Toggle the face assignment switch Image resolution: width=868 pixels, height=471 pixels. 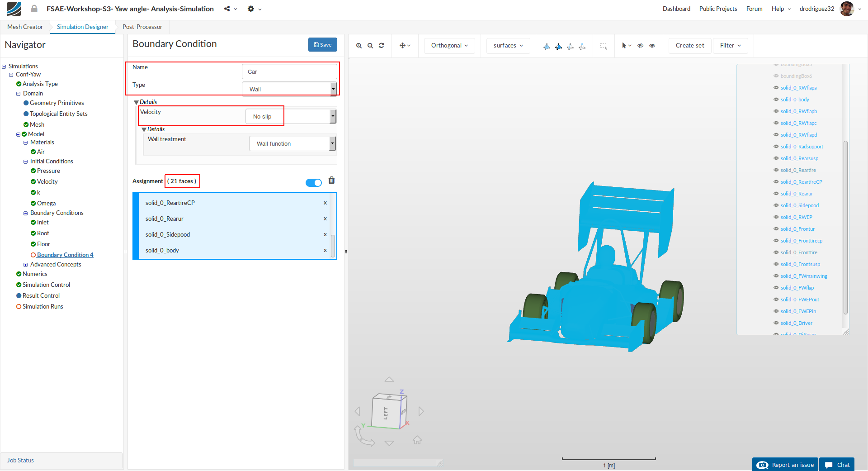(314, 183)
